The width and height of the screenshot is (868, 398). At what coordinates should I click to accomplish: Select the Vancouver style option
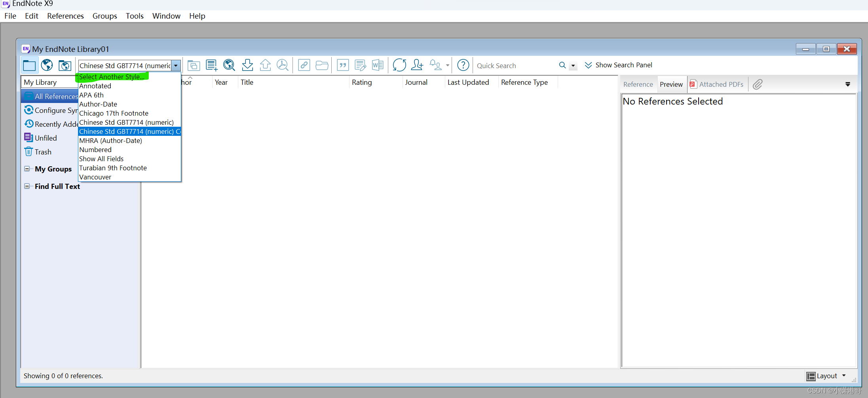[x=129, y=177]
